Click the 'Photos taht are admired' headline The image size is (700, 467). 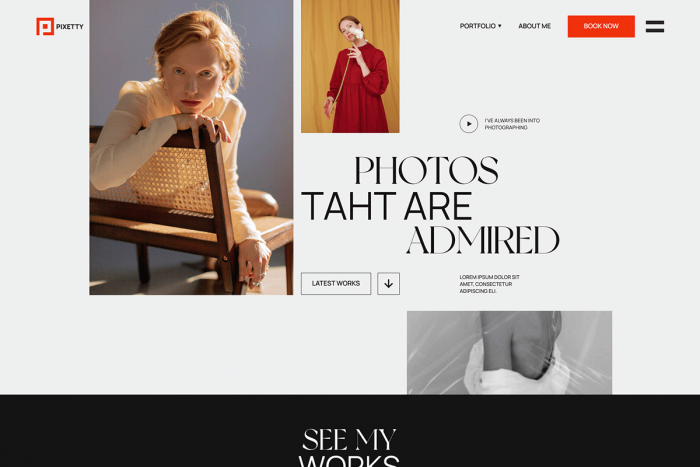click(x=430, y=205)
